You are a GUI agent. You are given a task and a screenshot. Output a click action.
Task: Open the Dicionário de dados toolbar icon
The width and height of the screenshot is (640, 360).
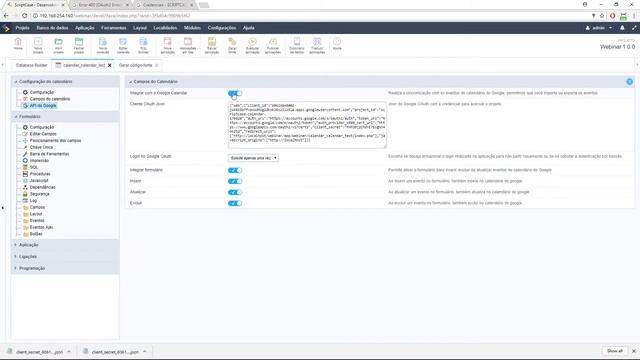(297, 45)
